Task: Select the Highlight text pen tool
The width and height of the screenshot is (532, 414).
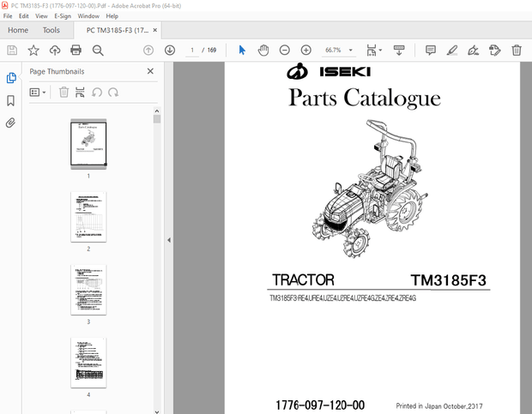Action: tap(452, 51)
